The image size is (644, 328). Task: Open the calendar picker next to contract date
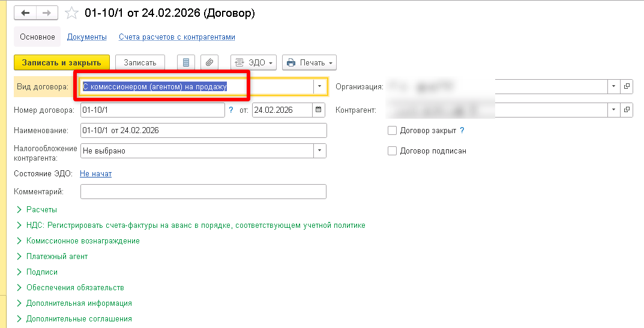(318, 110)
